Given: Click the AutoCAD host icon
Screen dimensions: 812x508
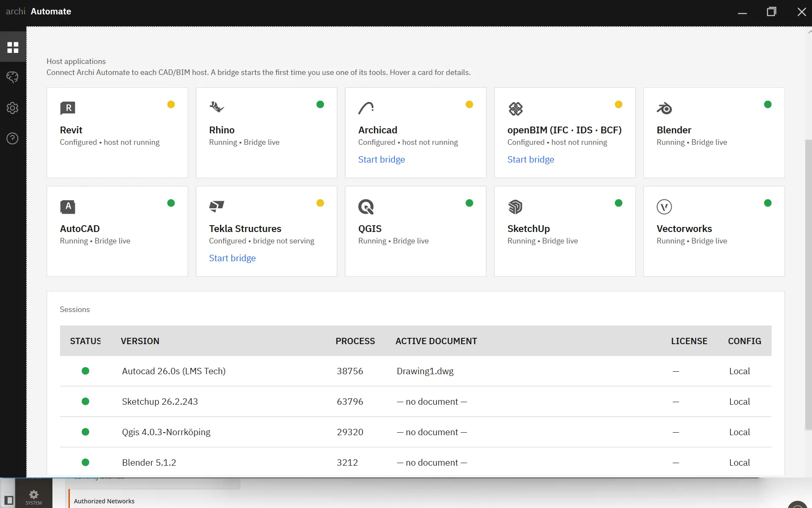Looking at the screenshot, I should (x=68, y=207).
